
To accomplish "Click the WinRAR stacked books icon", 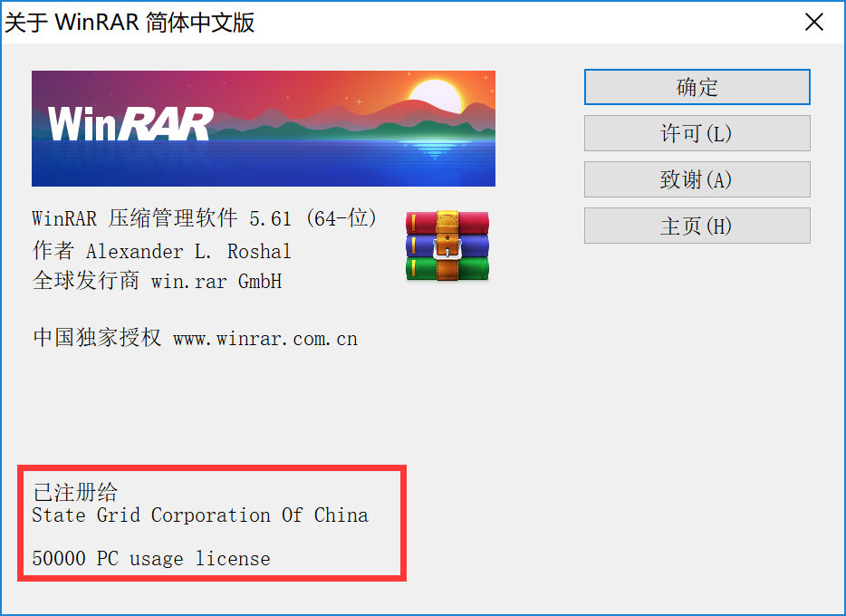I will coord(447,246).
